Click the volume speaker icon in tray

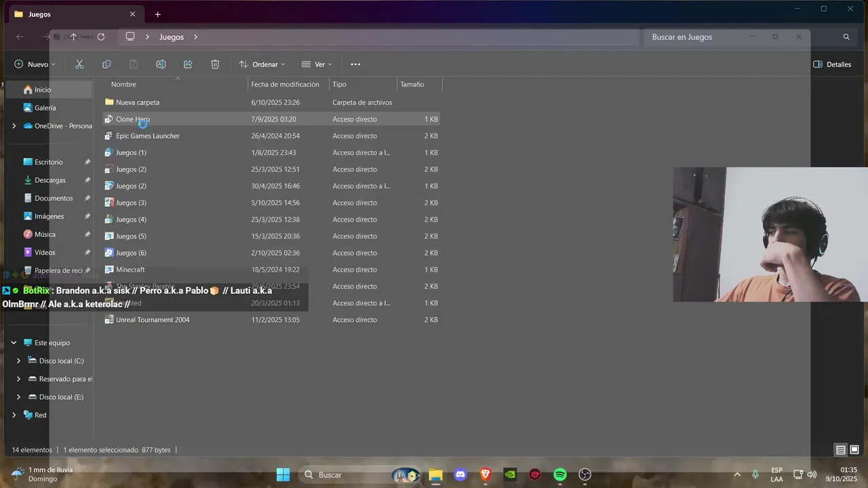click(x=812, y=474)
